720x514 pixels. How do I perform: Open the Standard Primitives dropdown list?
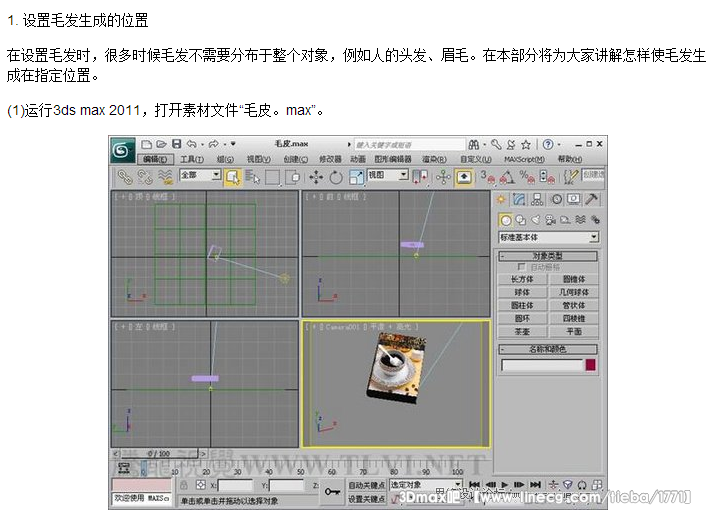(549, 237)
